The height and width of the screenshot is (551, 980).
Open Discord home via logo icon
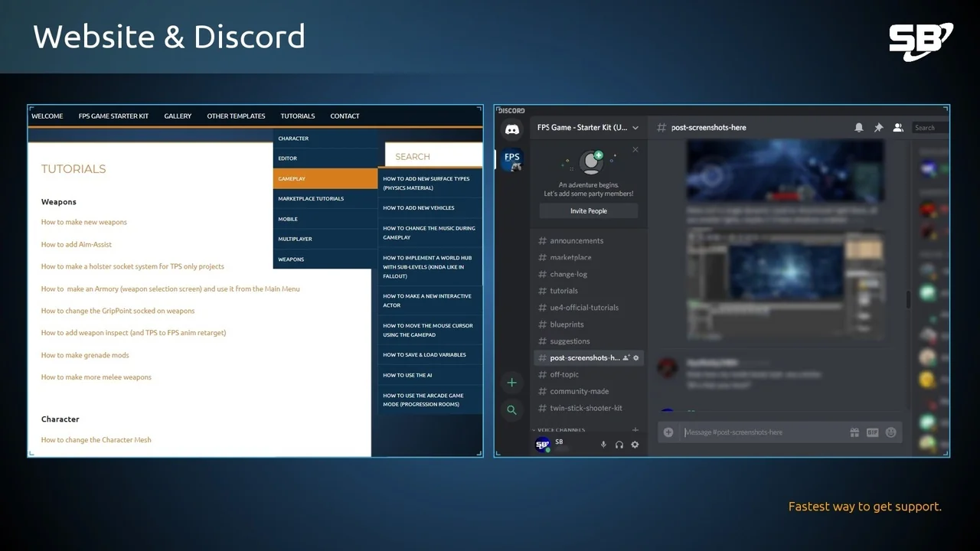coord(511,129)
